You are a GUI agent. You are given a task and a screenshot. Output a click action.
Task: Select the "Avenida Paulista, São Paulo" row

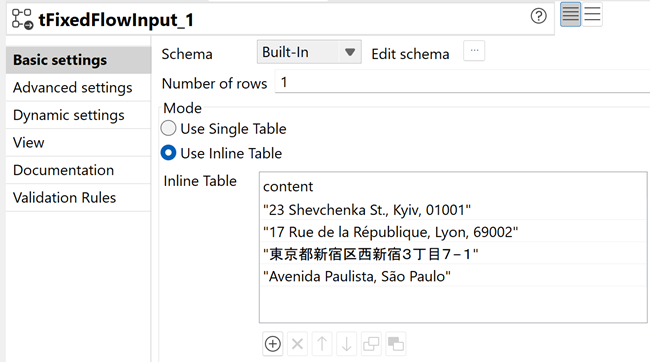(x=453, y=276)
